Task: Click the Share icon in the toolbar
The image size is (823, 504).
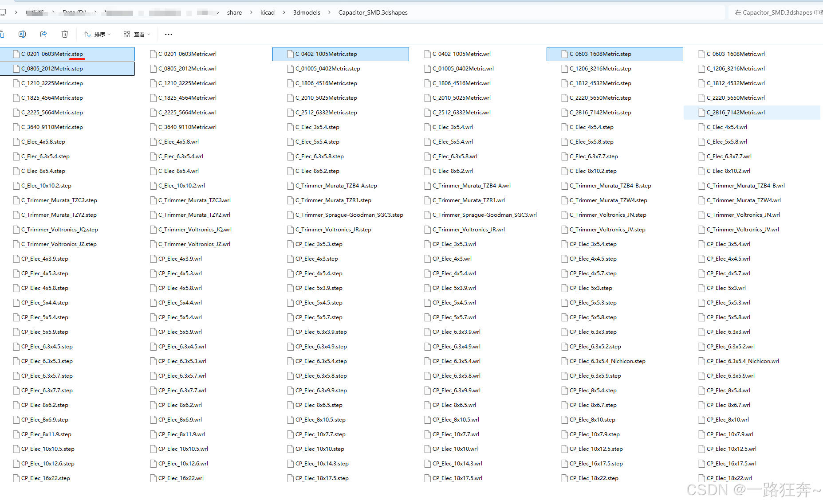Action: 43,34
